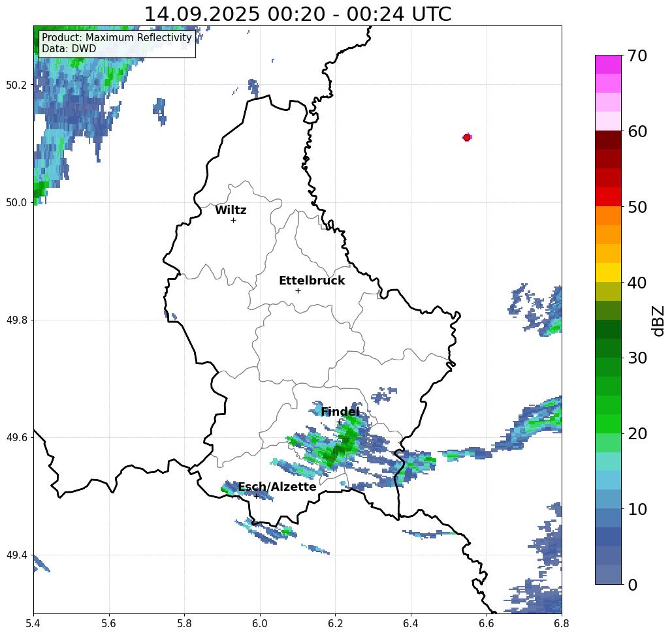The height and width of the screenshot is (635, 672).
Task: Select the Wiltz city label
Action: [x=231, y=210]
